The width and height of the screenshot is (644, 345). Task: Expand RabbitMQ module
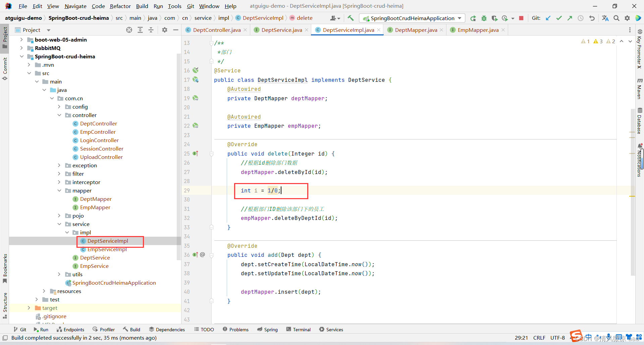pos(21,48)
